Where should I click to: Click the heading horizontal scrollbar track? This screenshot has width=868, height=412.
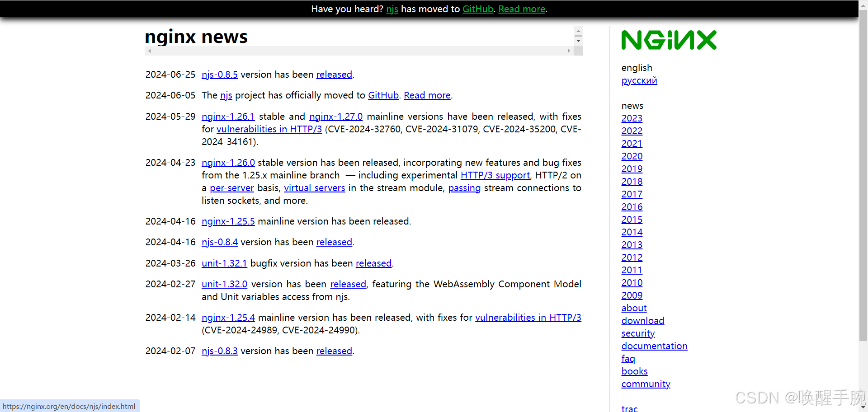tap(359, 51)
